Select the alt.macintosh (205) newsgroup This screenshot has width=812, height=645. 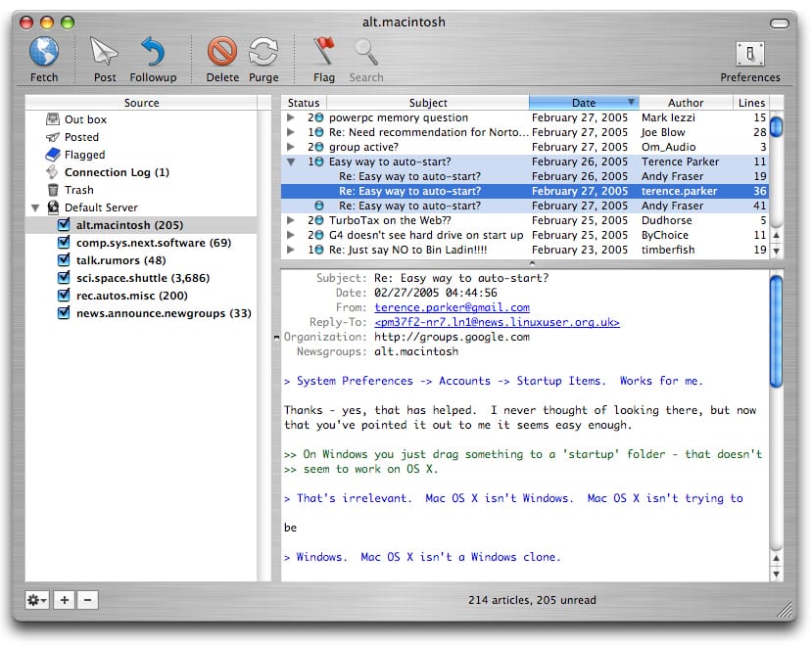click(141, 225)
